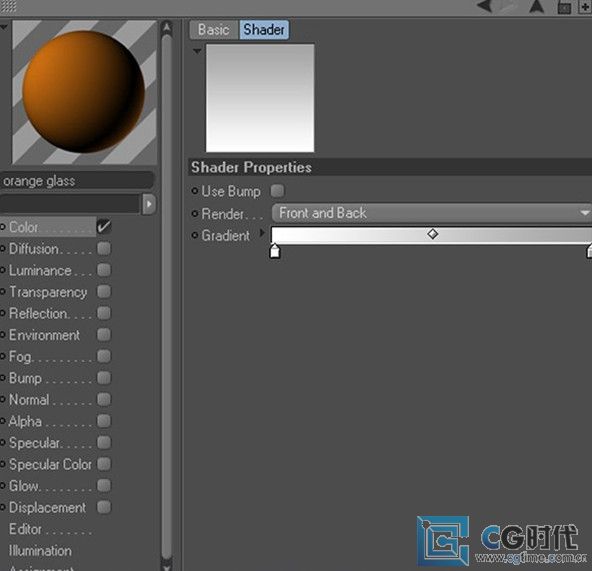This screenshot has width=592, height=571.
Task: Select the Color channel row
Action: 48,227
